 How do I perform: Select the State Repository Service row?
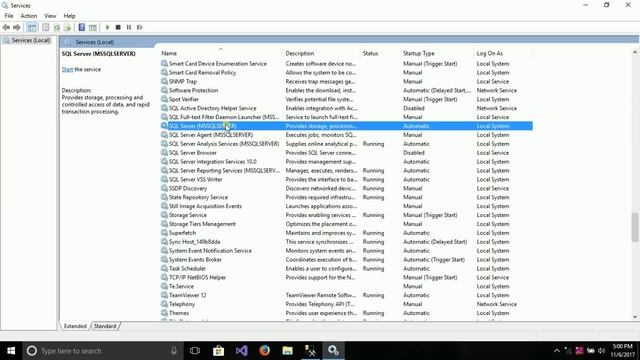[347, 198]
